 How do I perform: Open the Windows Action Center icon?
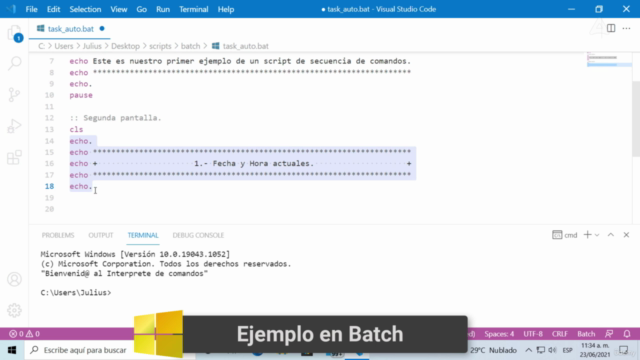coord(624,350)
